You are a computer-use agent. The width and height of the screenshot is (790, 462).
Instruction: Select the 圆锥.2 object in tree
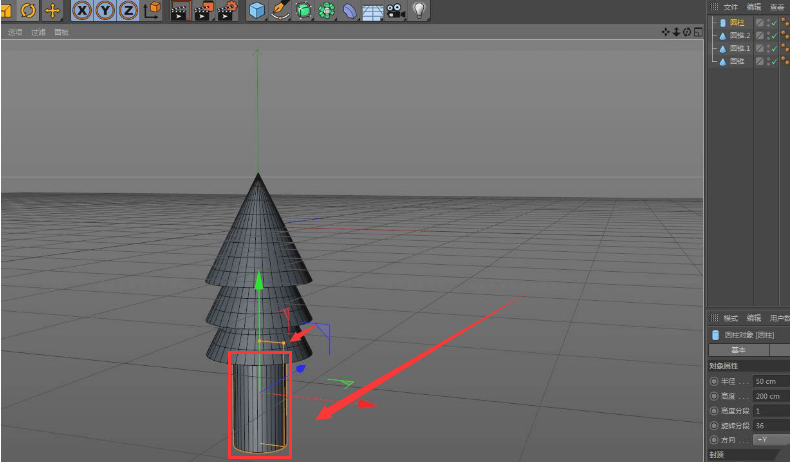coord(740,35)
